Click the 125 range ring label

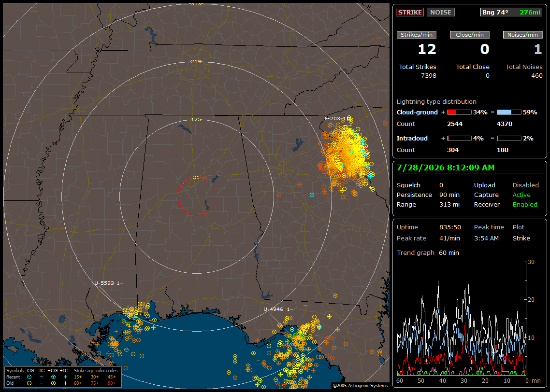tap(196, 119)
